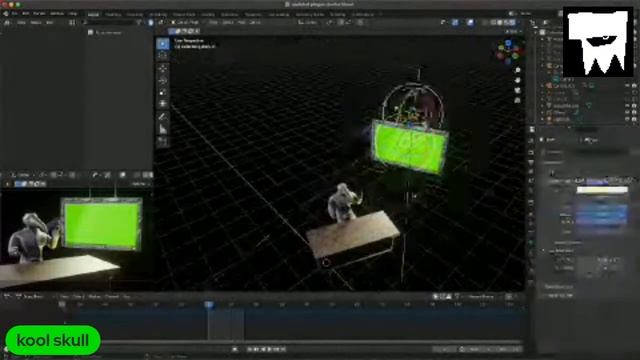Open the Render menu
This screenshot has width=640, height=360.
(39, 13)
